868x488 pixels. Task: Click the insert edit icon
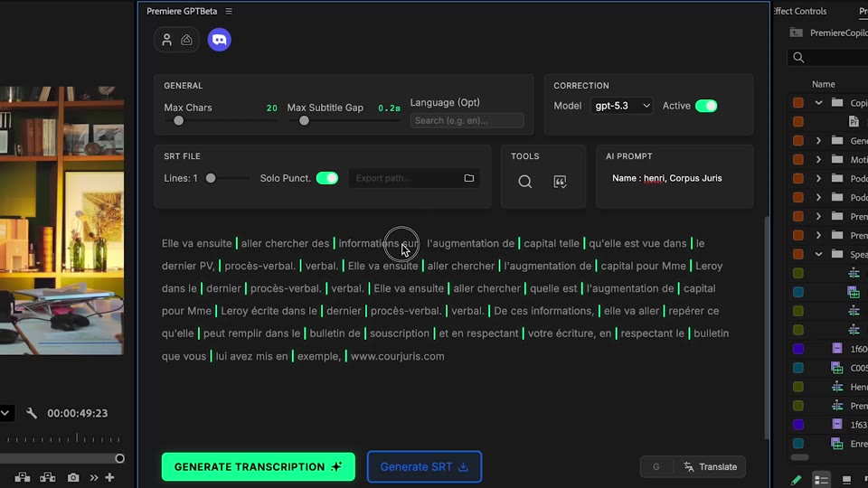pos(23,477)
